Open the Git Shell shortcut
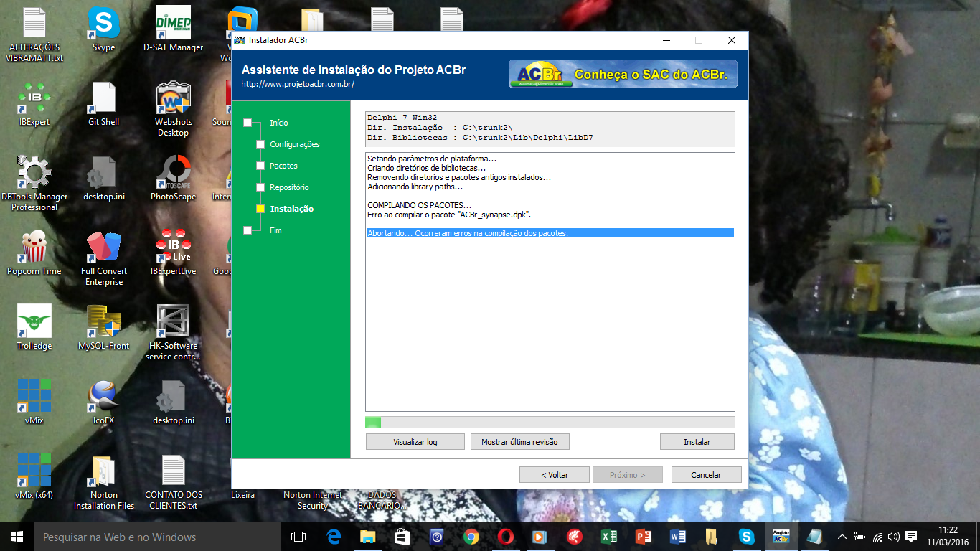The height and width of the screenshot is (551, 980). (104, 104)
